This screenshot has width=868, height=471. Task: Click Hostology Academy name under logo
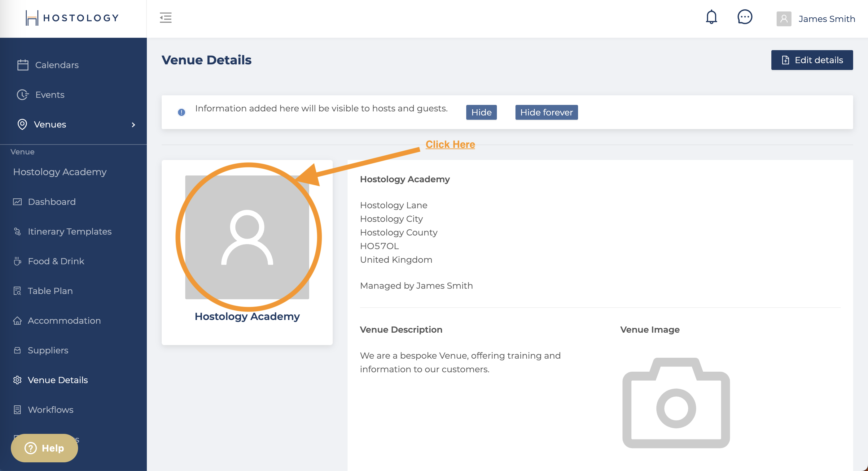247,316
